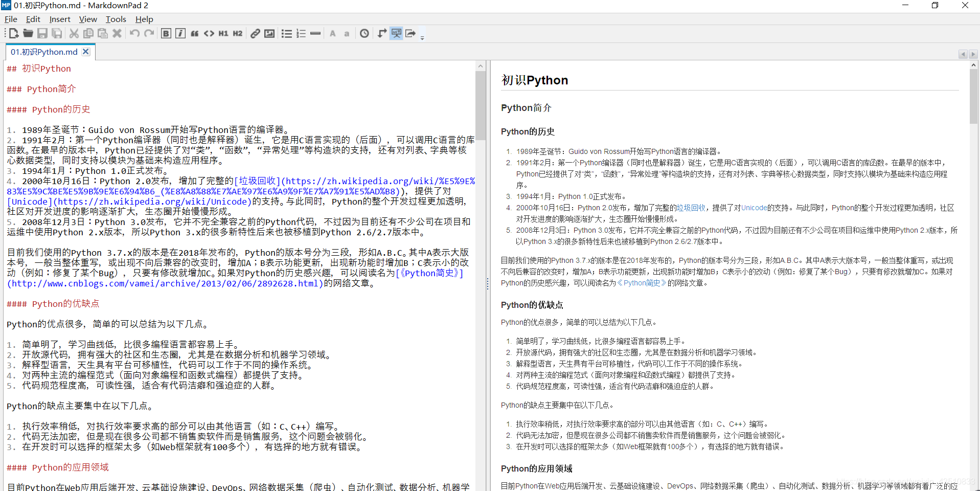Apply Heading 1 style
Image resolution: width=980 pixels, height=491 pixels.
223,33
